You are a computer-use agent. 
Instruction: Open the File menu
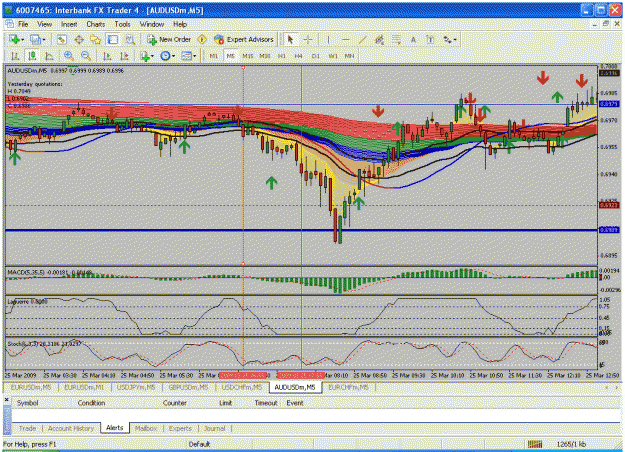[23, 24]
